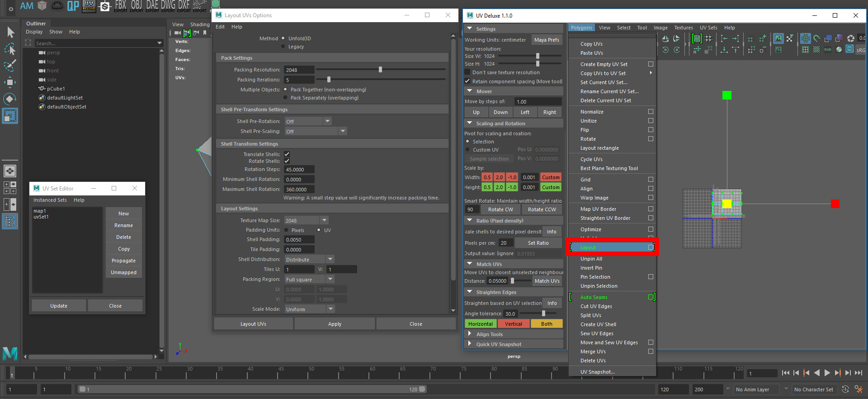This screenshot has height=399, width=868.
Task: Click the UV Deluxe shelf icon
Action: [89, 6]
